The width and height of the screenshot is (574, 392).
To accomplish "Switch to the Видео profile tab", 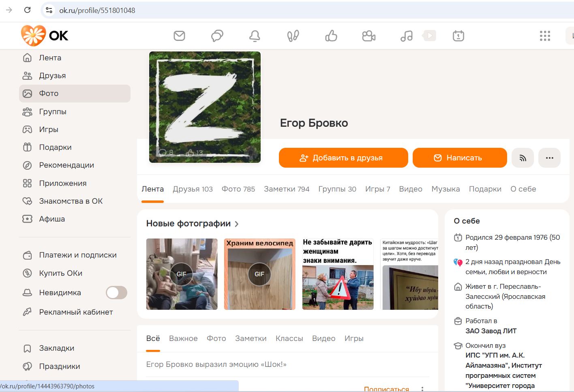I will pyautogui.click(x=411, y=189).
